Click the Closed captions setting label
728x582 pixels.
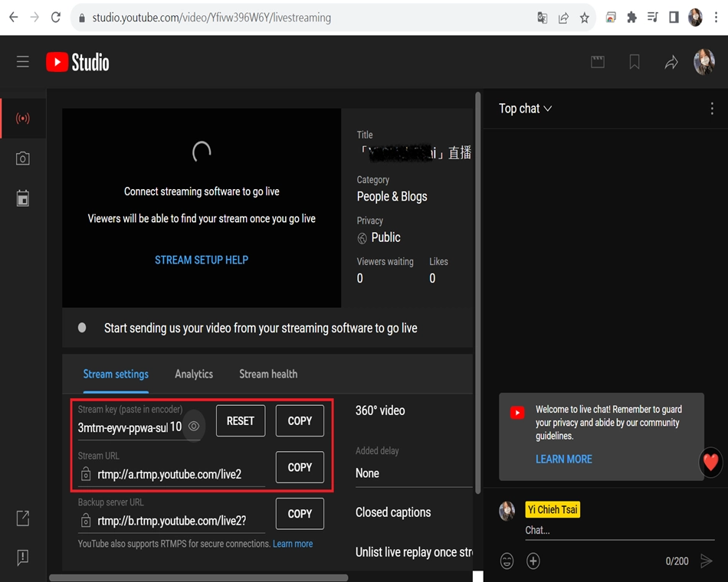coord(393,512)
